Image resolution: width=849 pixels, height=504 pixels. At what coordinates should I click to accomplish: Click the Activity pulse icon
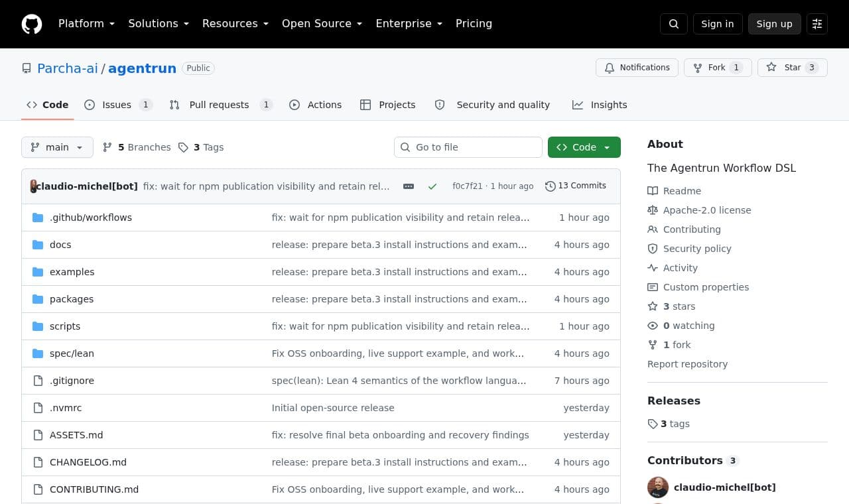point(653,268)
